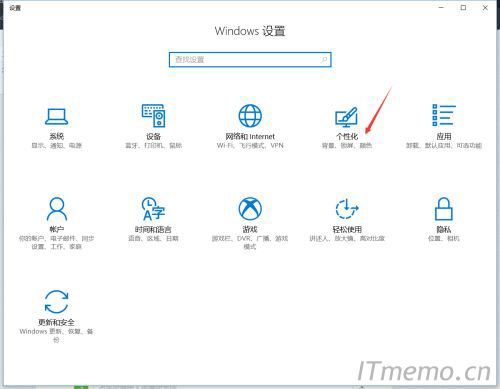Click the 系统 label text
500x389 pixels.
[x=57, y=136]
